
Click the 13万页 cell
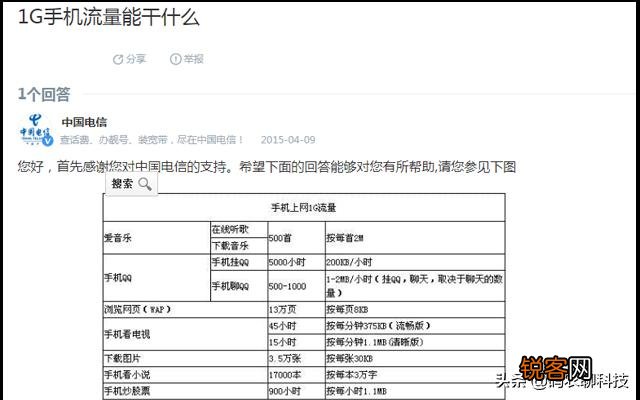point(296,310)
